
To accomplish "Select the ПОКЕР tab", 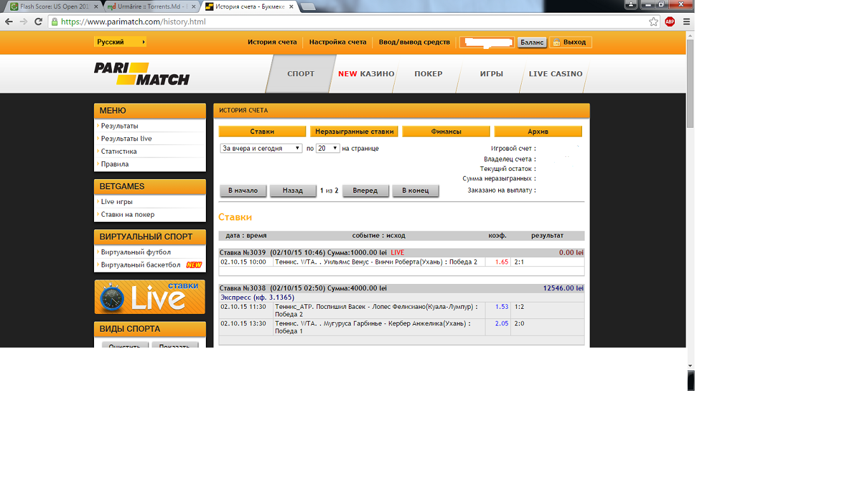I will coord(428,74).
